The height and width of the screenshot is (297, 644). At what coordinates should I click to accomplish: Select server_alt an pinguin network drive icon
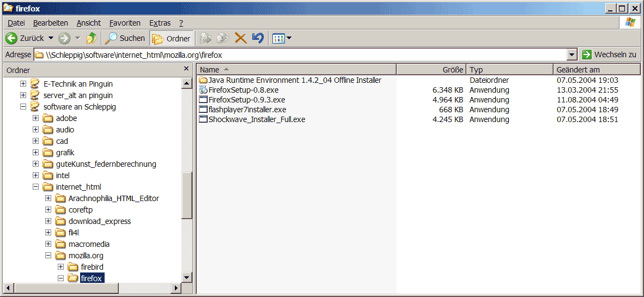coord(35,95)
